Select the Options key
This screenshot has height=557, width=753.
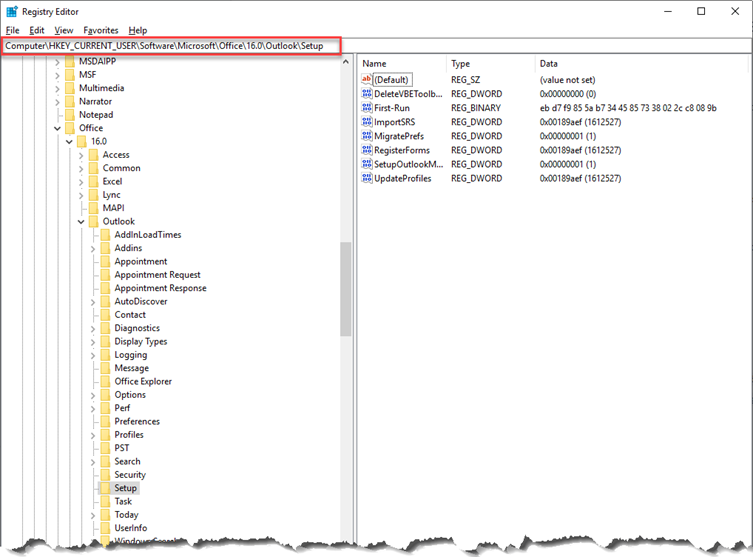coord(130,395)
